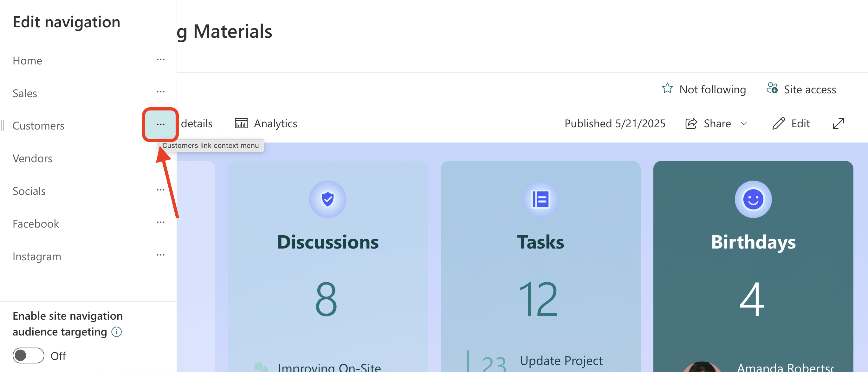Screen dimensions: 868x372
Task: Select the Customers navigation link
Action: click(x=38, y=125)
